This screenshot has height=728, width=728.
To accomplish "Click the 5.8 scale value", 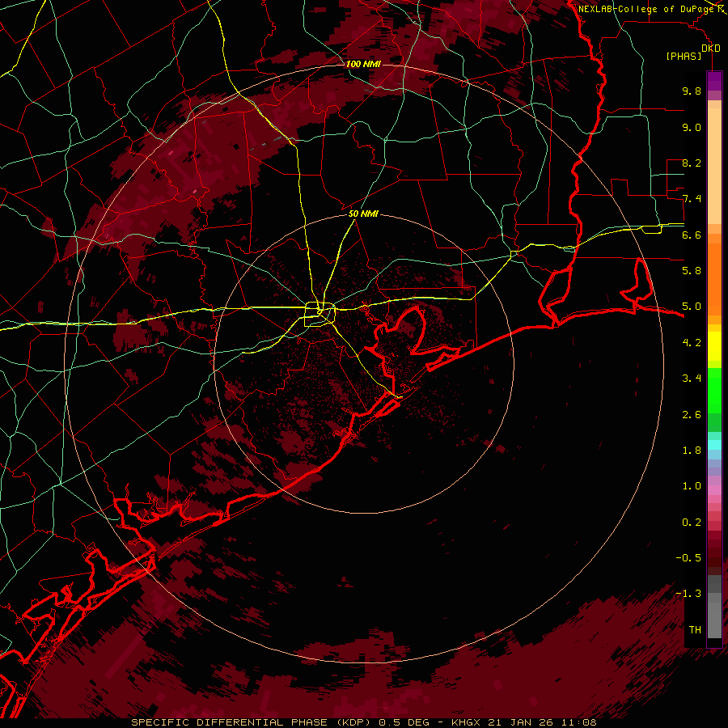I will [692, 271].
